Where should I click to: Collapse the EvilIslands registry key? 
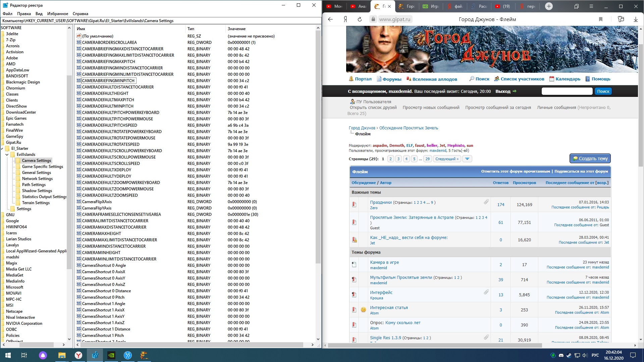tap(7, 155)
